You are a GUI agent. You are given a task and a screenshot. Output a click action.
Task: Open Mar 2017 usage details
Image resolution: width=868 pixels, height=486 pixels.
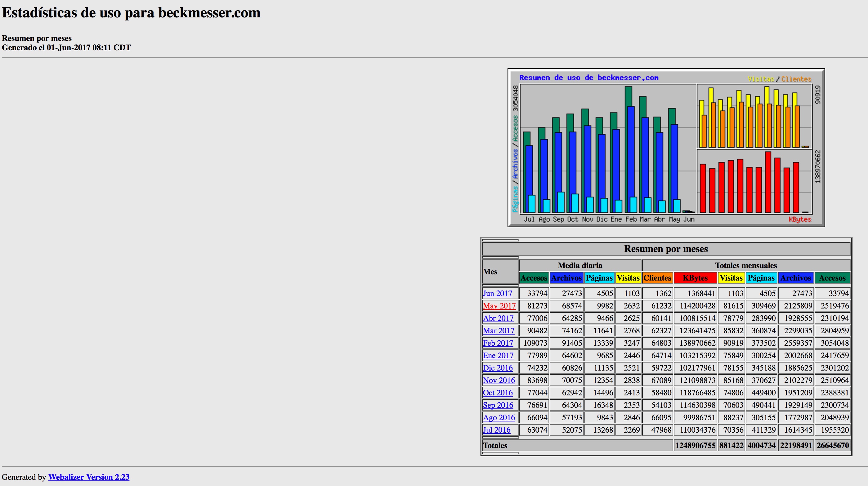[x=498, y=331]
